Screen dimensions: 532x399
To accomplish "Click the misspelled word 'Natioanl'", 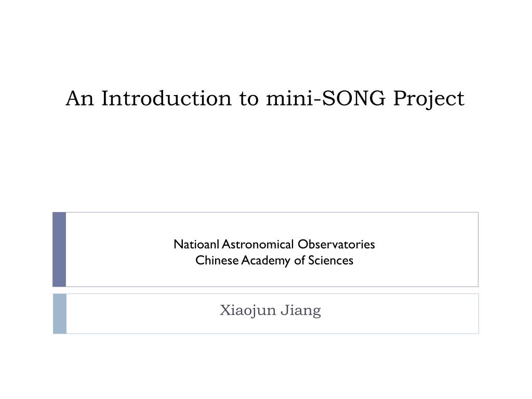I will click(196, 244).
